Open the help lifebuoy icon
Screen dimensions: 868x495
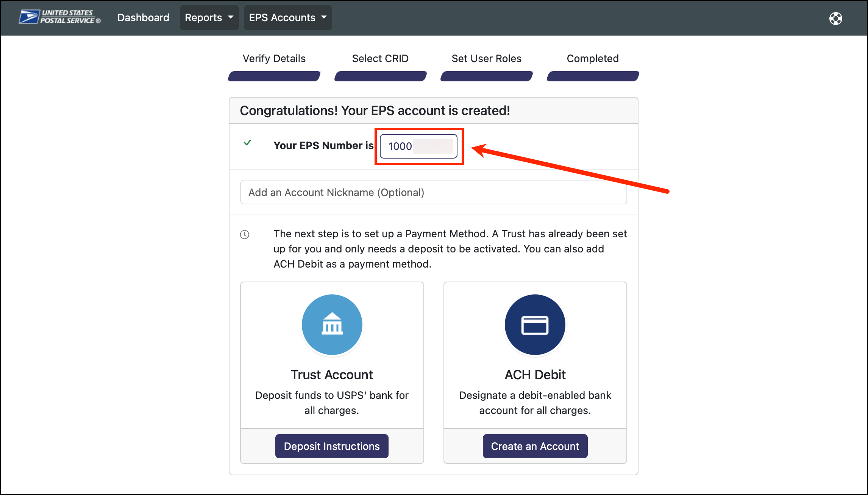pos(835,18)
